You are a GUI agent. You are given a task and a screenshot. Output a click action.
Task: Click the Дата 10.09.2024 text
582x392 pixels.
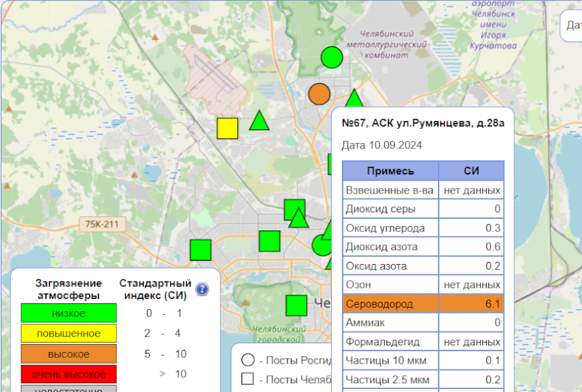(x=381, y=145)
